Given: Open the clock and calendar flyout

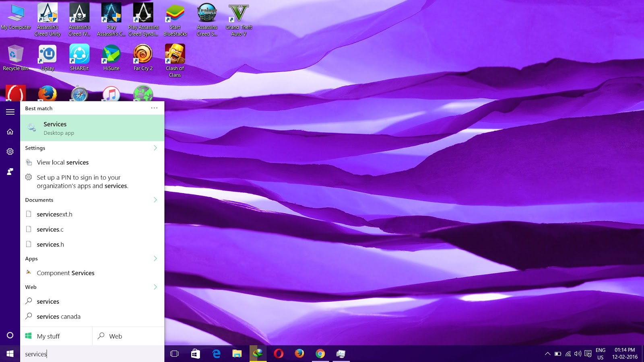Looking at the screenshot, I should (x=625, y=354).
